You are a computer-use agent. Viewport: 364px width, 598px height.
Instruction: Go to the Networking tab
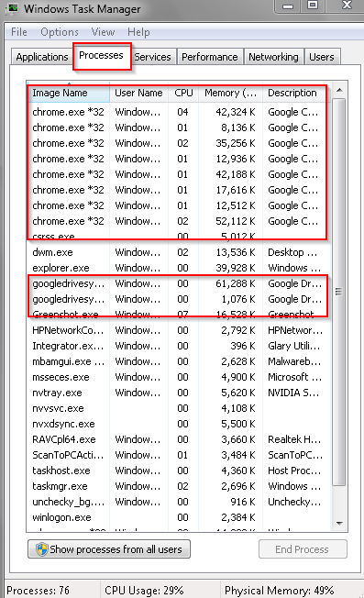[273, 57]
